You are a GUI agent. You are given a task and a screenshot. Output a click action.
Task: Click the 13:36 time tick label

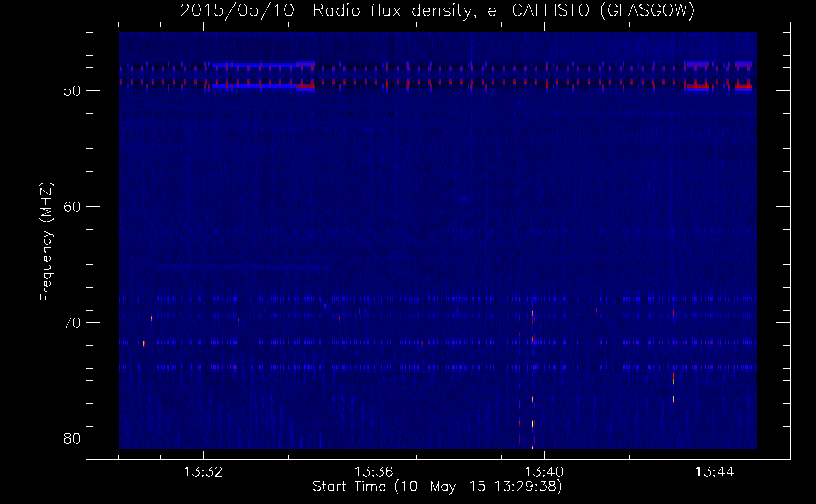tap(374, 472)
